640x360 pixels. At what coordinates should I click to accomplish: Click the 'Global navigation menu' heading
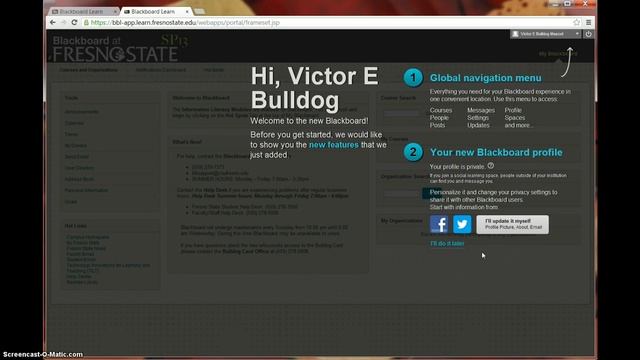[485, 78]
